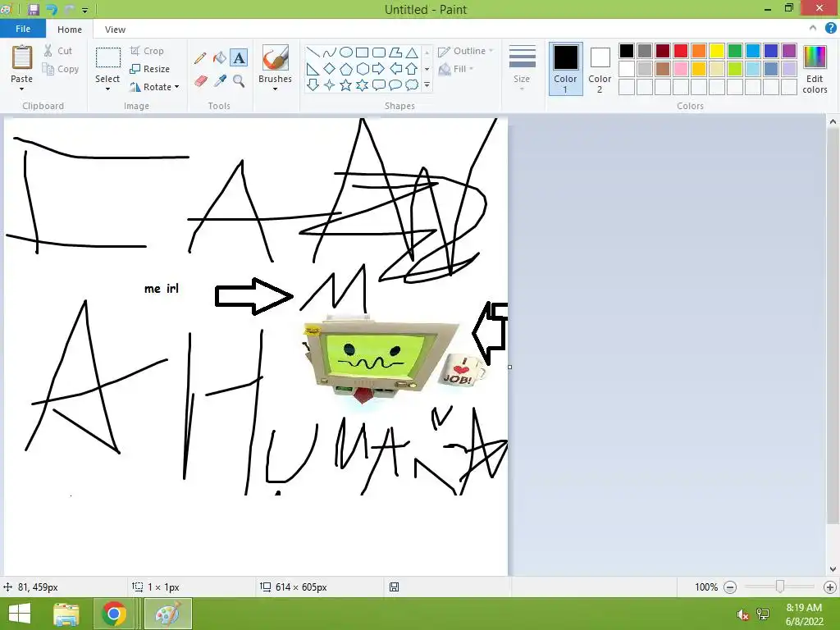Switch to the Home tab
Screen dimensions: 840x630
(x=70, y=30)
